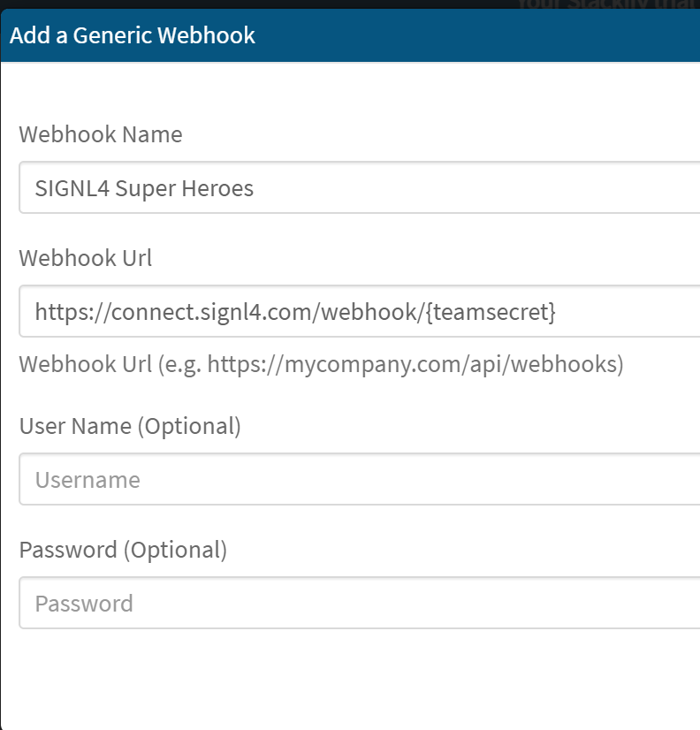Click the "Add a Generic Webhook" dialog title
The height and width of the screenshot is (730, 700).
(x=133, y=35)
